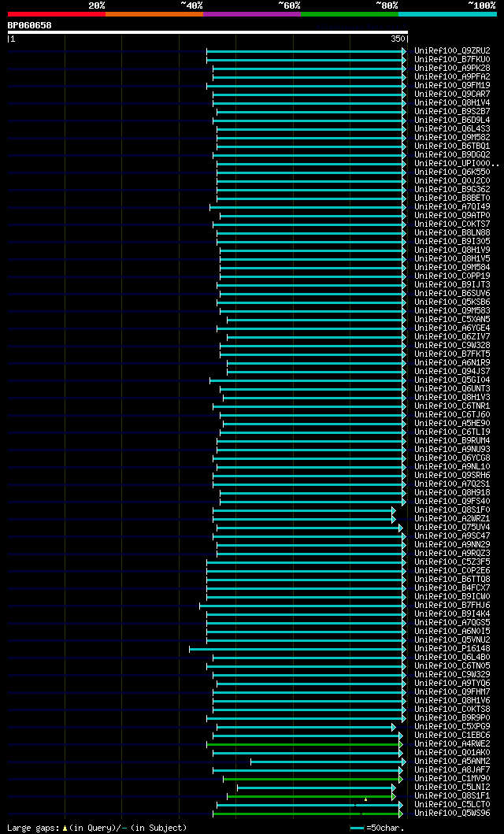
Task: Click the purple ~60% identity legend band
Action: [252, 14]
